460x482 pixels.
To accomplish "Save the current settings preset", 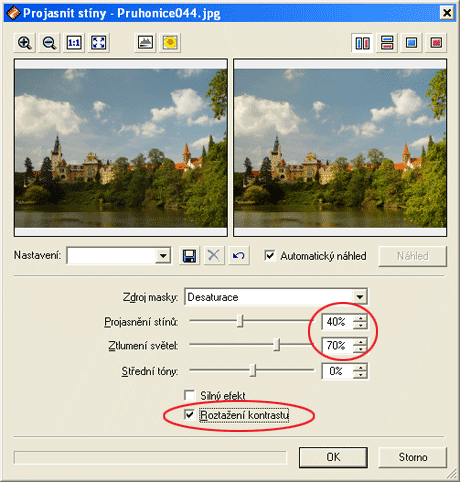I will click(189, 256).
